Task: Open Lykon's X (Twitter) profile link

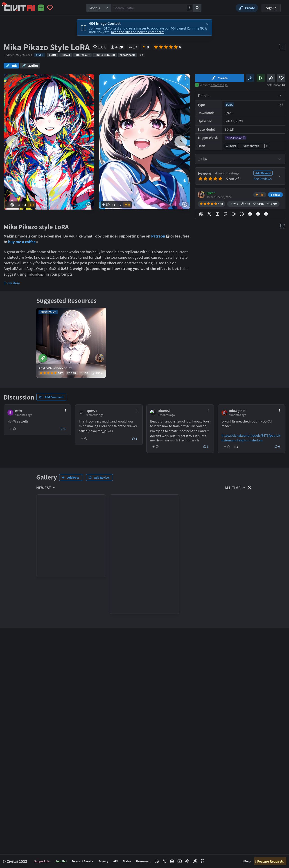Action: (209, 214)
